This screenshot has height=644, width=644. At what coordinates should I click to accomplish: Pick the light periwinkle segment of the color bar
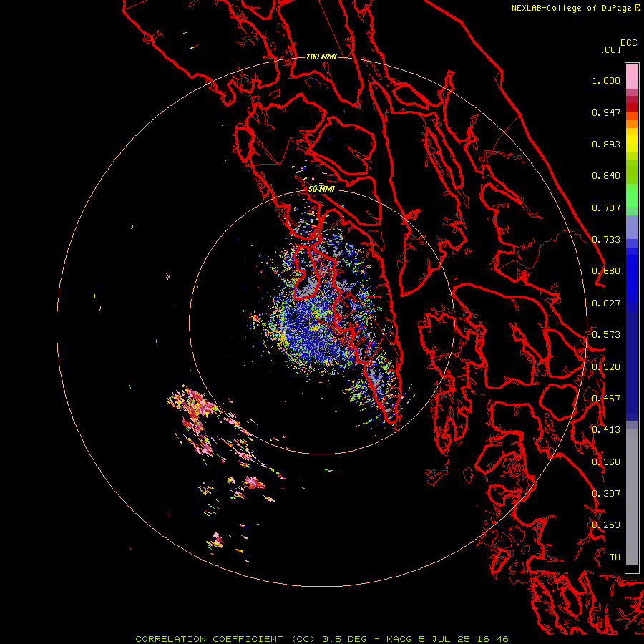[632, 228]
